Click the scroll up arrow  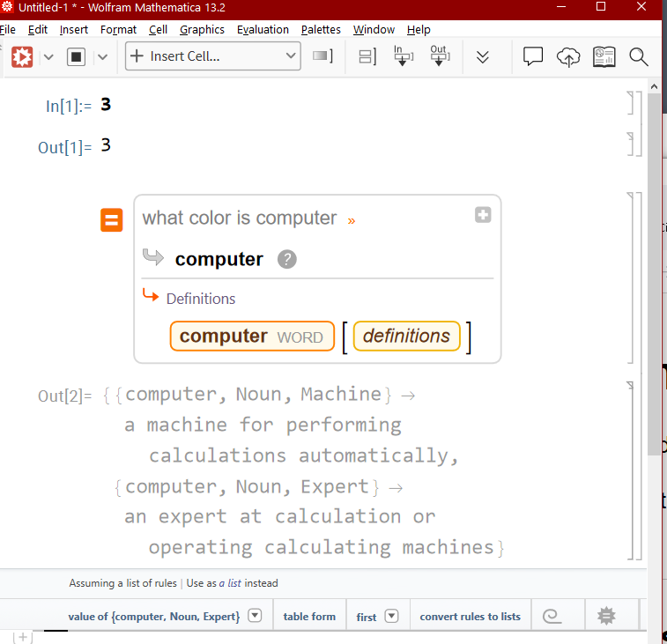click(654, 86)
